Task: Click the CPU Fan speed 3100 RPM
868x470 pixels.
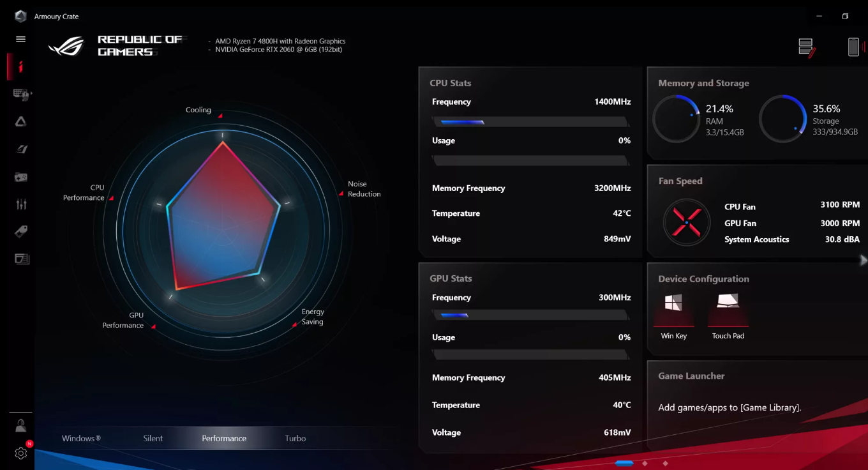Action: (840, 205)
